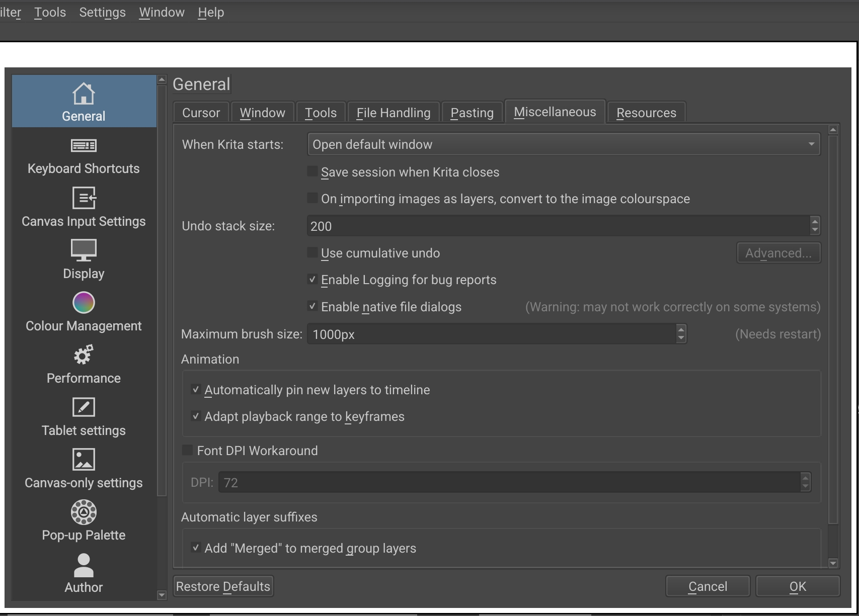Switch to the File Handling tab
859x616 pixels.
pos(393,113)
